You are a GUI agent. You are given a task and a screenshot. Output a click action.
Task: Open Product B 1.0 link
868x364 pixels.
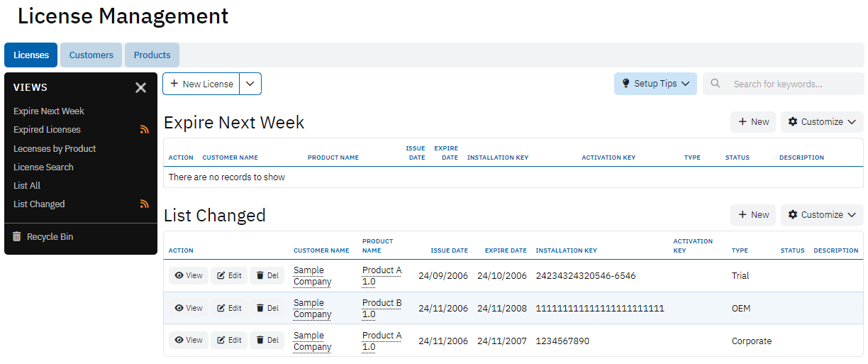click(382, 309)
